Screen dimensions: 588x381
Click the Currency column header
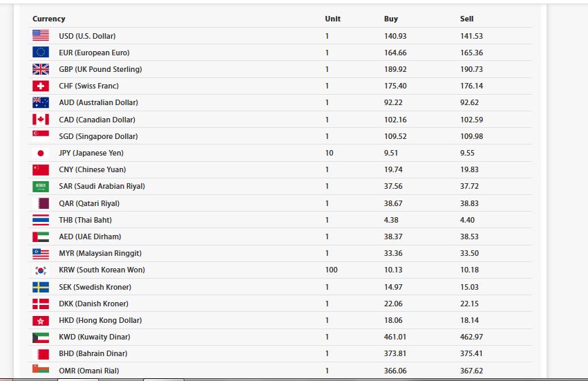point(49,19)
